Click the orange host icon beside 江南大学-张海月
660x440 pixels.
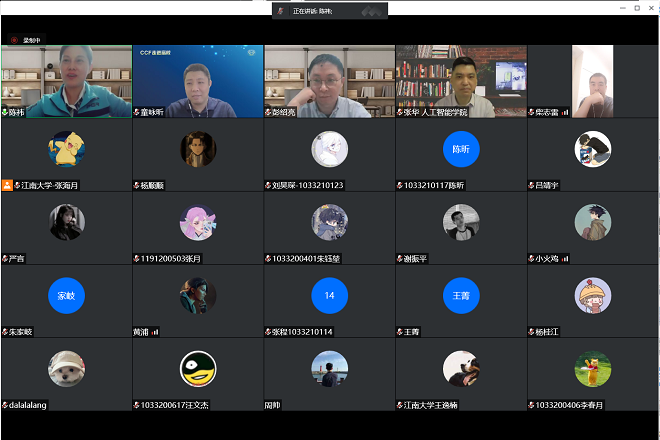coord(7,185)
